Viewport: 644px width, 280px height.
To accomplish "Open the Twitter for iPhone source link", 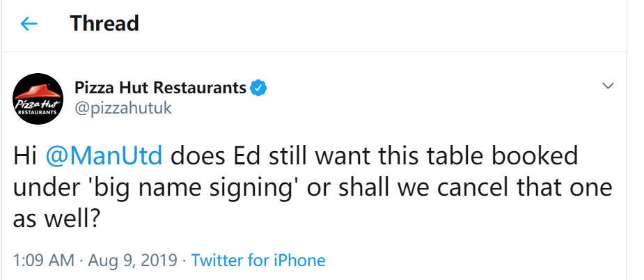I will click(258, 260).
